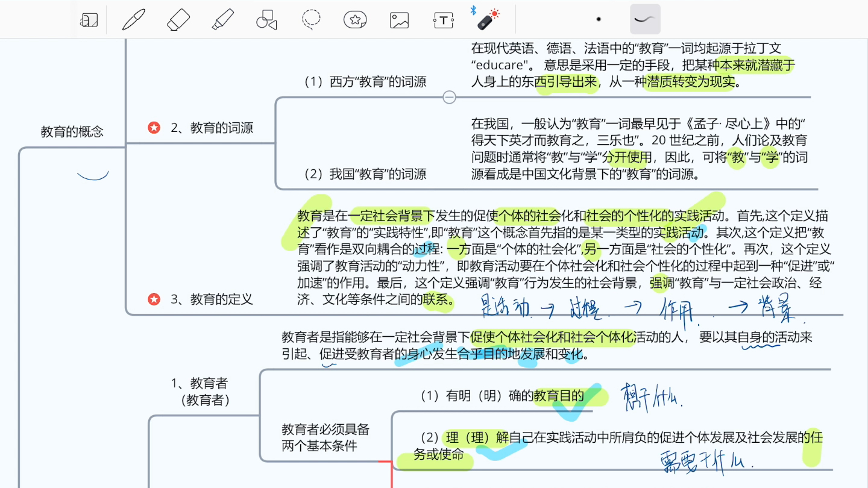This screenshot has height=488, width=868.
Task: Select the Lasso selection tool
Action: (311, 19)
